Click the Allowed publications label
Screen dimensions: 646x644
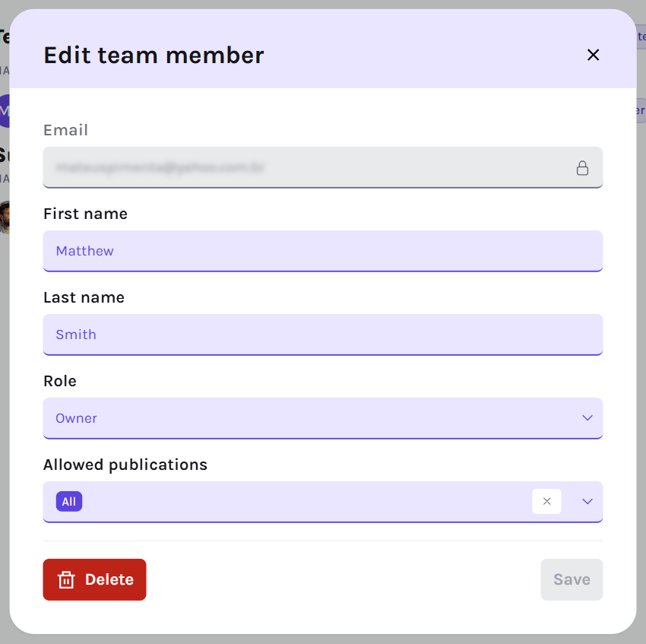(125, 465)
